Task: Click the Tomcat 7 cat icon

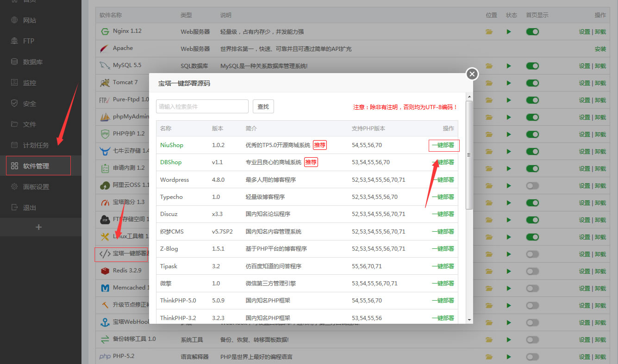Action: click(x=105, y=83)
